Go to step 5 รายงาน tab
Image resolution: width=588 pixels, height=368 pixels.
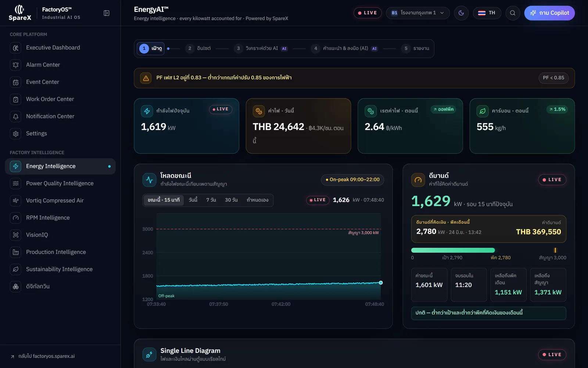pos(416,49)
